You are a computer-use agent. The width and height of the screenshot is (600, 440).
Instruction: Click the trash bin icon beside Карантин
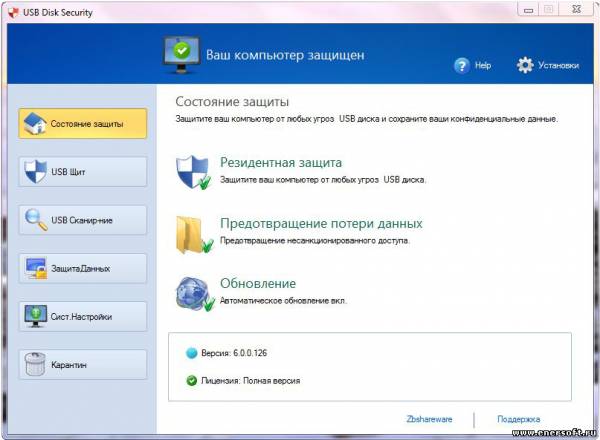click(x=35, y=364)
